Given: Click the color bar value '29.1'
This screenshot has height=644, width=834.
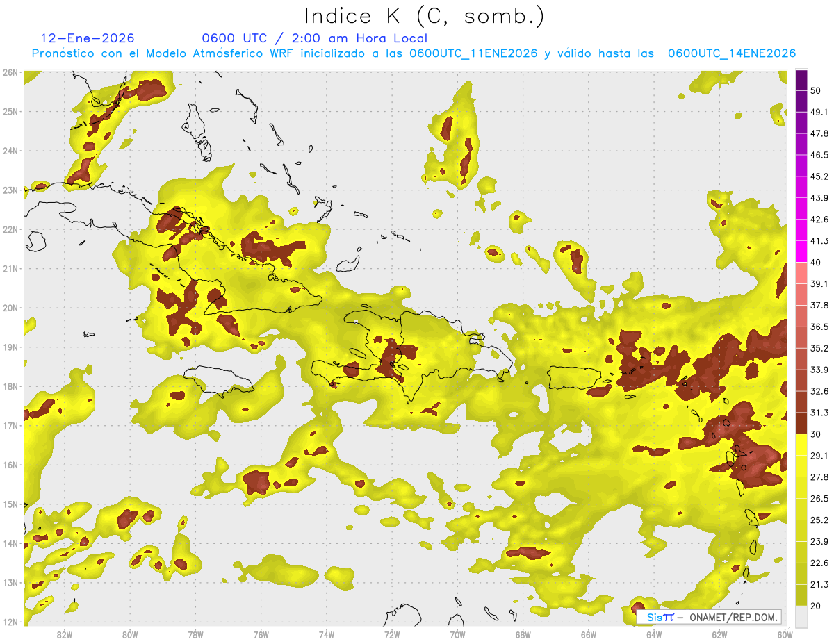Looking at the screenshot, I should 819,455.
